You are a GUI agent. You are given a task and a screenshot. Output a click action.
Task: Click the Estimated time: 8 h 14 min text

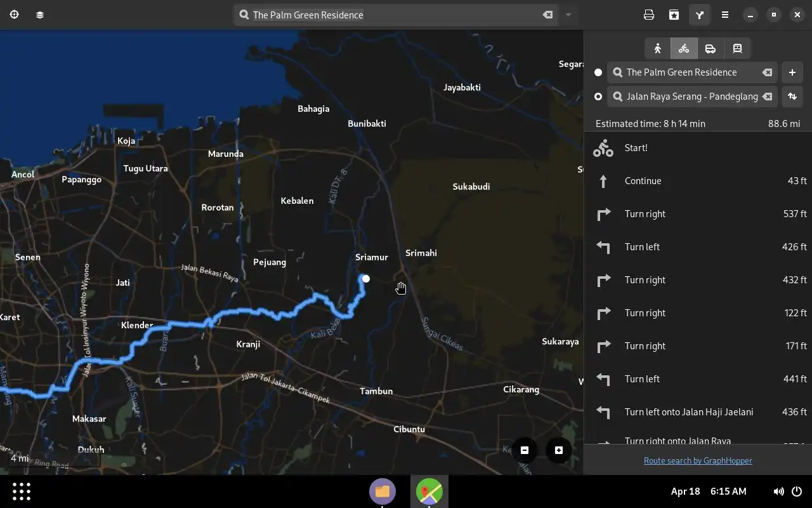(650, 124)
